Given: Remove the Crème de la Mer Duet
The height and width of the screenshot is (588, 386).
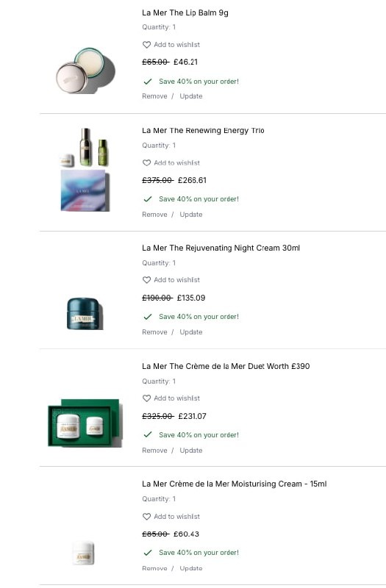Looking at the screenshot, I should [154, 451].
